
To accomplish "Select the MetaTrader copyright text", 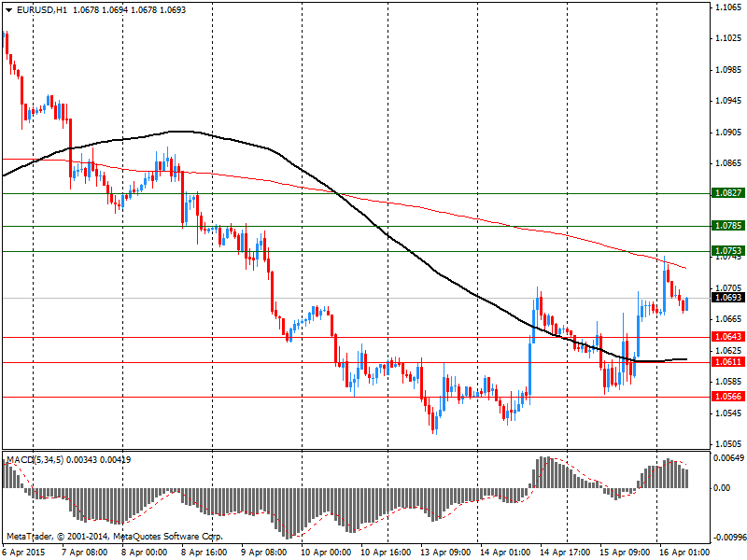I will tap(114, 537).
